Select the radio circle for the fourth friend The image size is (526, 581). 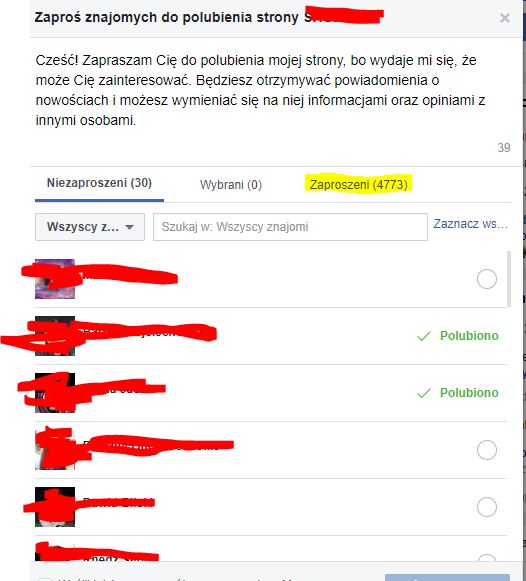pos(487,450)
